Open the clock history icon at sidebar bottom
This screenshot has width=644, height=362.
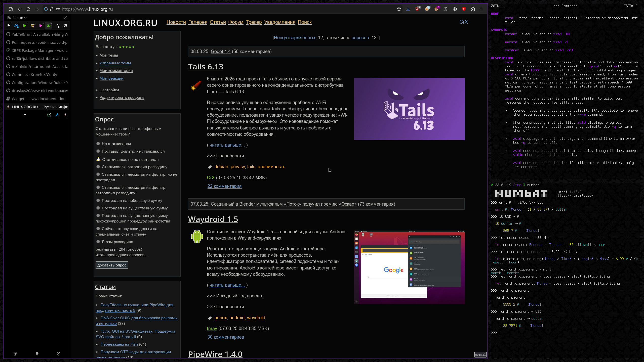59,354
